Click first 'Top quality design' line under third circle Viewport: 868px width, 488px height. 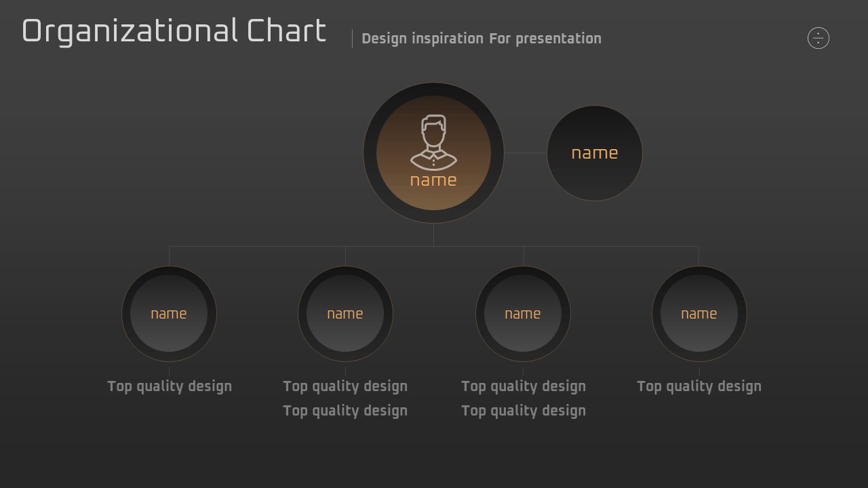point(524,386)
